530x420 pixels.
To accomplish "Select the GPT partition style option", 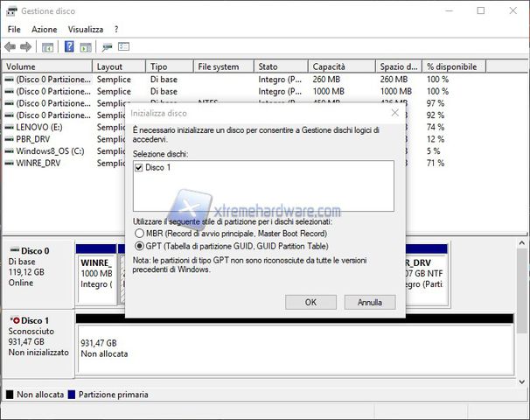I will 139,246.
